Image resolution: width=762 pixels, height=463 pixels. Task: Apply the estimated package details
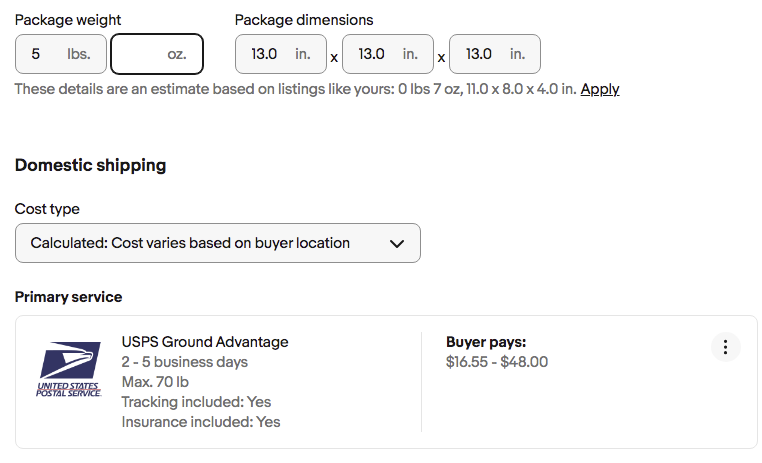pos(599,89)
